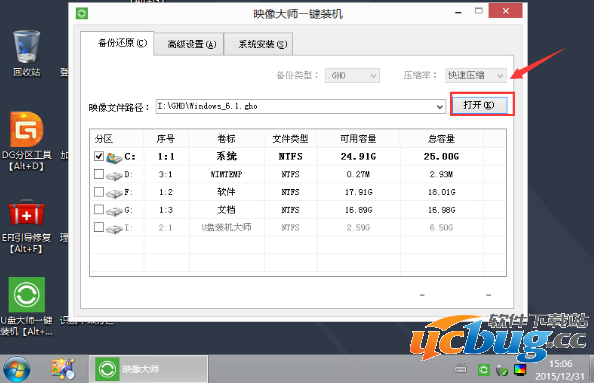The image size is (594, 383).
Task: Click the 打开 button
Action: (479, 105)
